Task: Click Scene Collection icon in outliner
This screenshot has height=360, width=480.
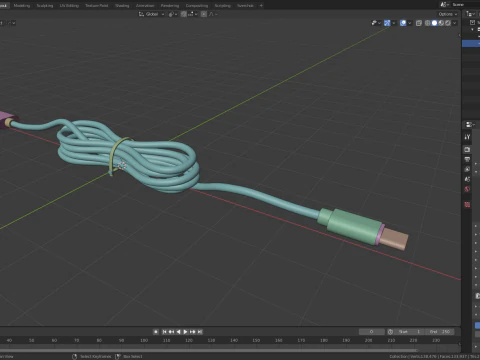Action: (x=472, y=22)
